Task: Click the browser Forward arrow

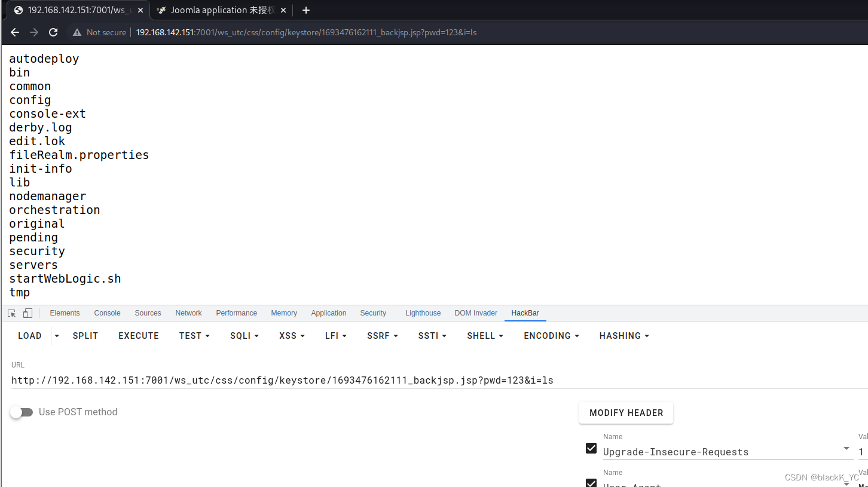Action: coord(34,32)
